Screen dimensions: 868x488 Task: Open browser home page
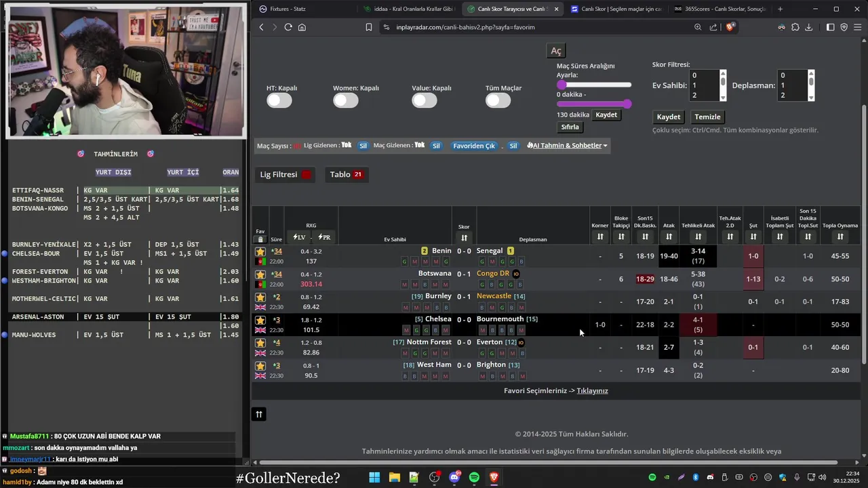[x=302, y=27]
